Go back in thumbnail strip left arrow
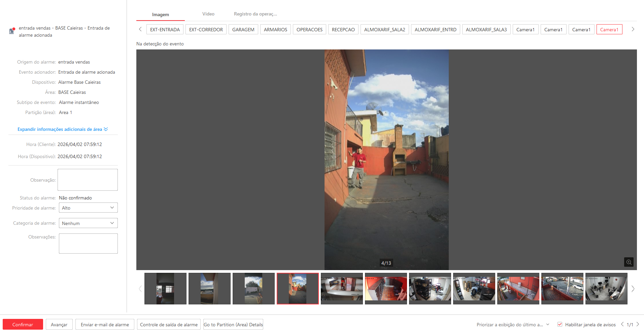644x332 pixels. 140,289
